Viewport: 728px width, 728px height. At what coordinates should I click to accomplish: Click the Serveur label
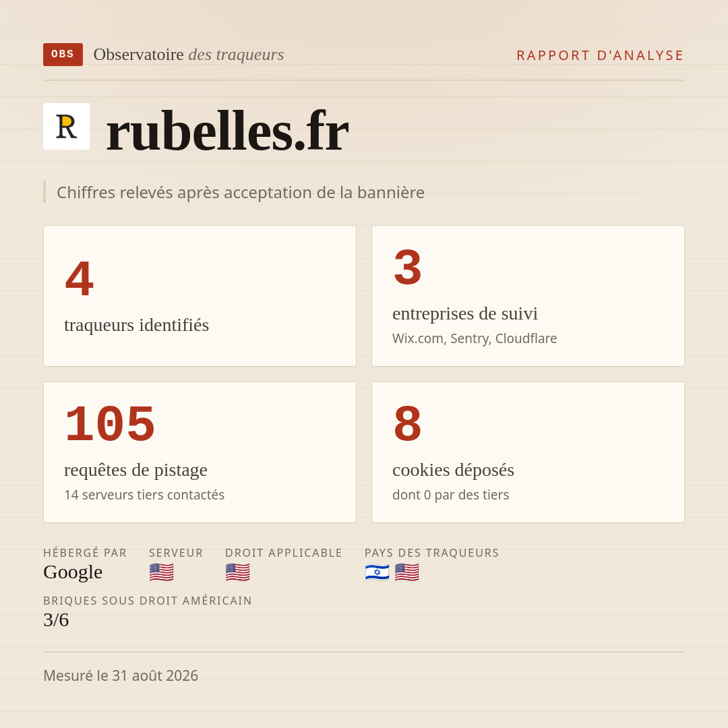click(x=176, y=553)
